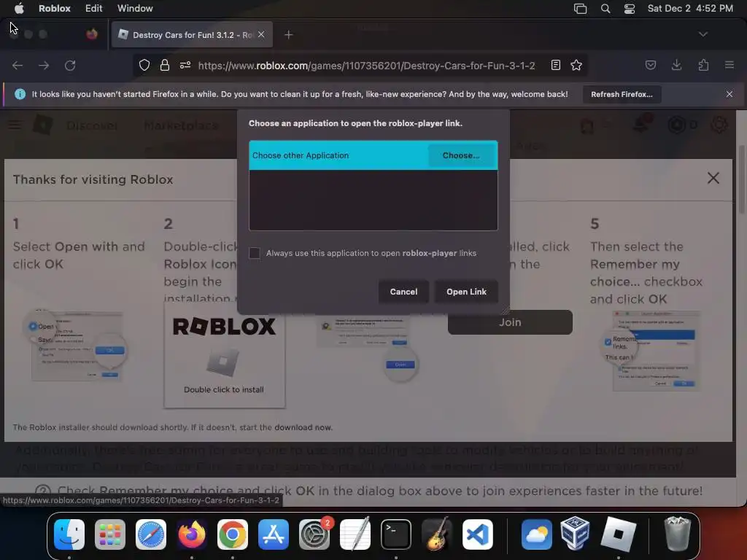The height and width of the screenshot is (560, 747).
Task: Expand the list all tabs chevron
Action: pyautogui.click(x=703, y=34)
